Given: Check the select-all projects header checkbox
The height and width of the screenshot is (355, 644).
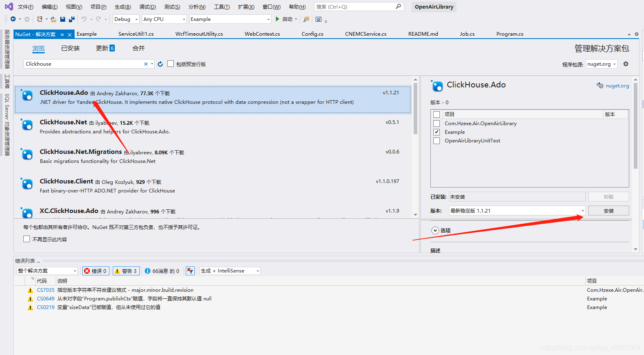Looking at the screenshot, I should 437,115.
